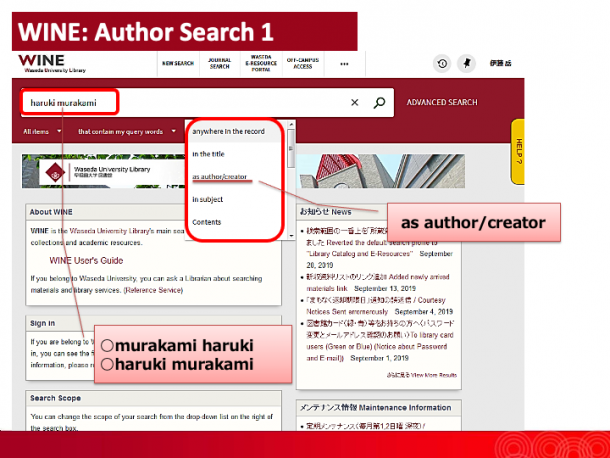Choose 'as author/creator' option
Viewport: 610px width, 458px height.
pyautogui.click(x=219, y=177)
